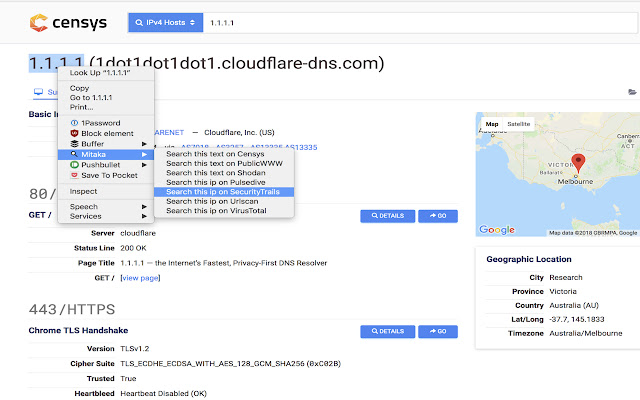Open the IPv4 Hosts search type dropdown
640x400 pixels.
(x=165, y=20)
